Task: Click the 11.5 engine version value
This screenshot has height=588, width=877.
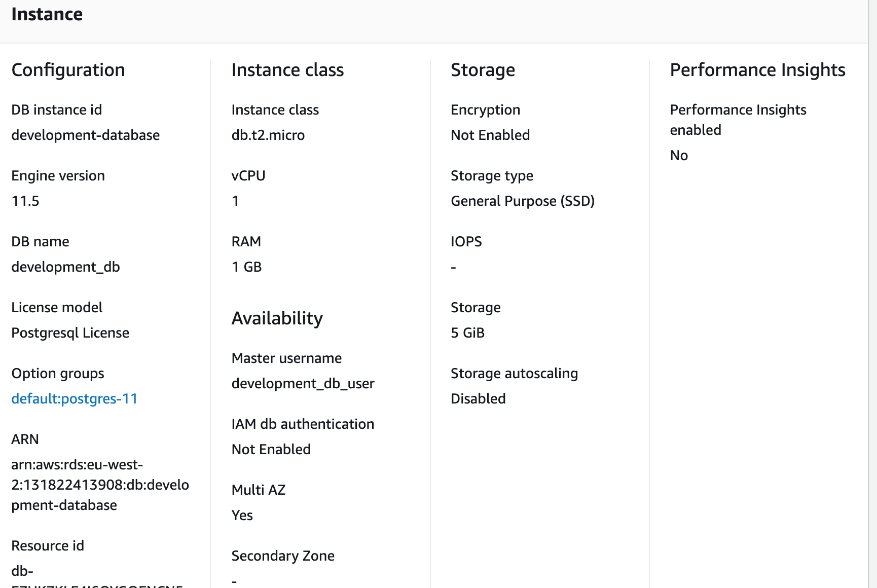Action: (25, 201)
